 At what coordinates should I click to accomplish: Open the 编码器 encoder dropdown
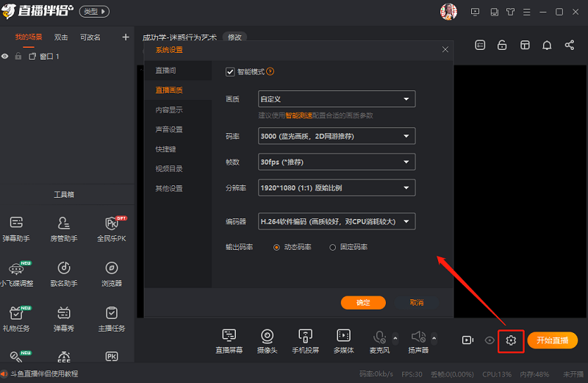point(337,221)
